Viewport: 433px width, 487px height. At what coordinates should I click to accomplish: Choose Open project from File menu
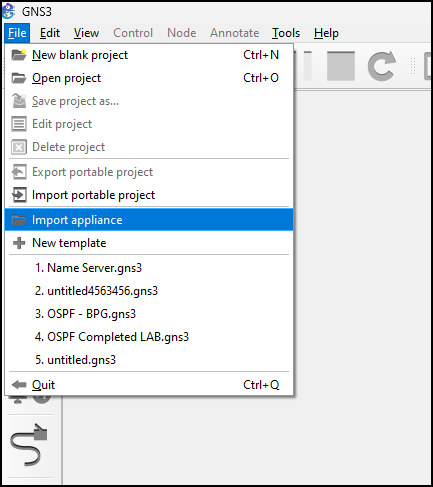coord(149,78)
